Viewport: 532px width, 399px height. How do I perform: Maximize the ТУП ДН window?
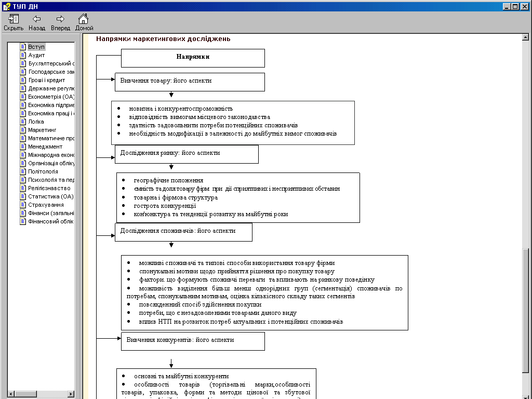pyautogui.click(x=515, y=6)
